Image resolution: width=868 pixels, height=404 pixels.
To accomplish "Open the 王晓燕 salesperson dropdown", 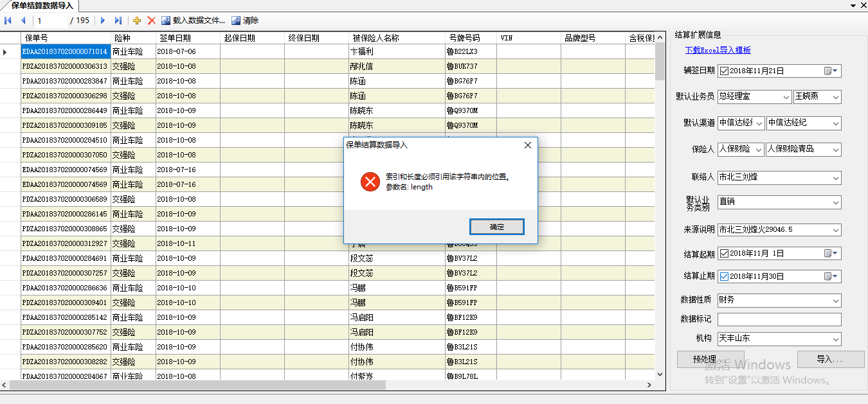I will point(835,96).
